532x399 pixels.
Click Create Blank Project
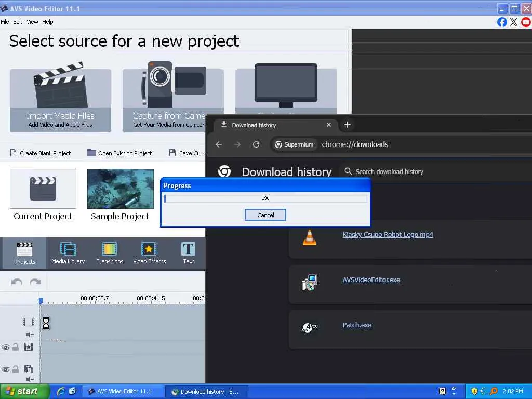41,153
